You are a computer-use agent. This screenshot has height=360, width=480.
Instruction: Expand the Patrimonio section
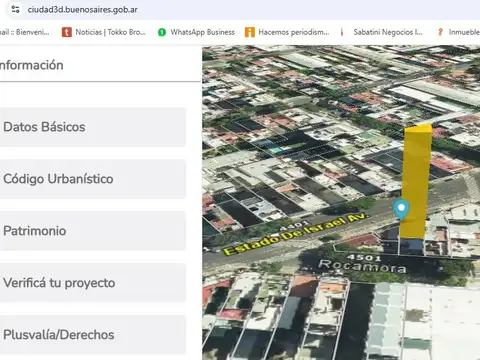(x=92, y=231)
